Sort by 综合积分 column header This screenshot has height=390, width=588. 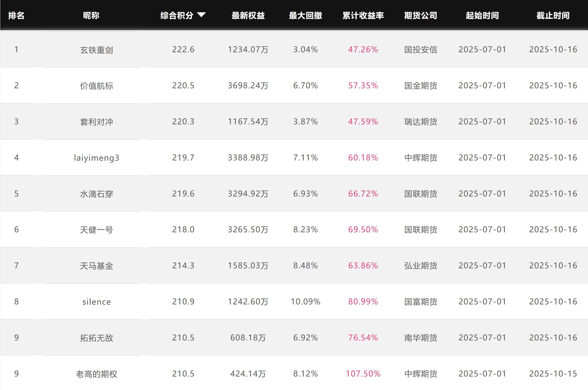pyautogui.click(x=177, y=16)
